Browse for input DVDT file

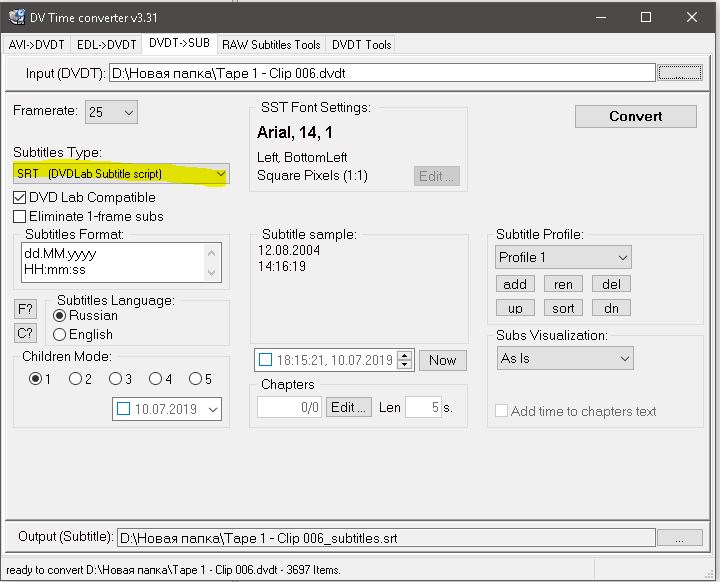coord(680,72)
